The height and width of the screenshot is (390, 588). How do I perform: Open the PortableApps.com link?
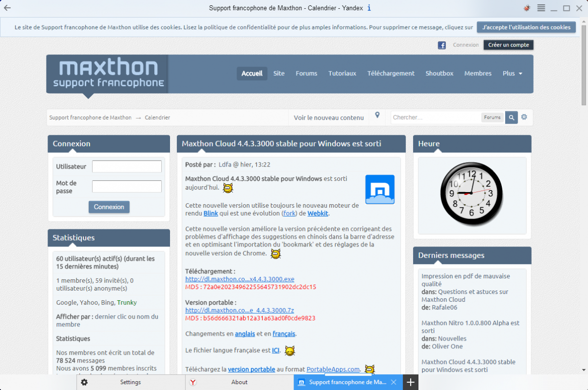tap(334, 369)
